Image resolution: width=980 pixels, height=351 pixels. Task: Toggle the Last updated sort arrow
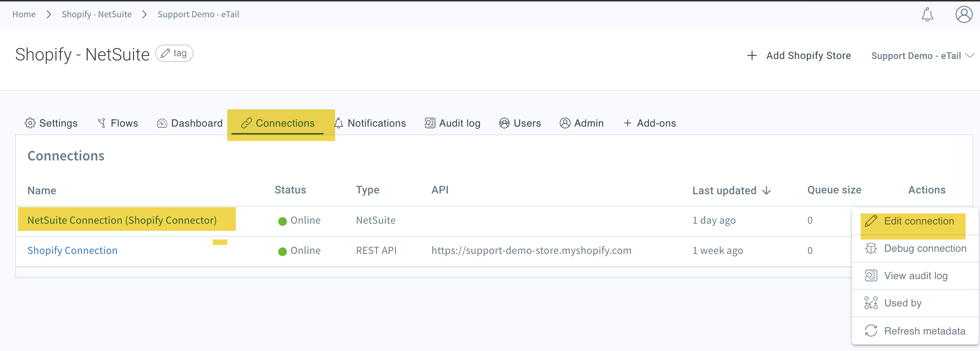pos(766,191)
